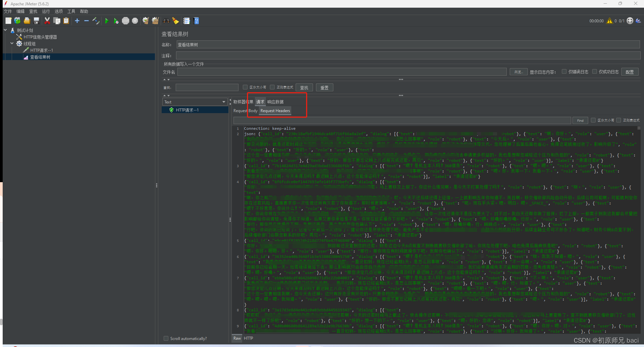Clear all results with double broom icon
Image resolution: width=644 pixels, height=347 pixels.
coord(155,21)
